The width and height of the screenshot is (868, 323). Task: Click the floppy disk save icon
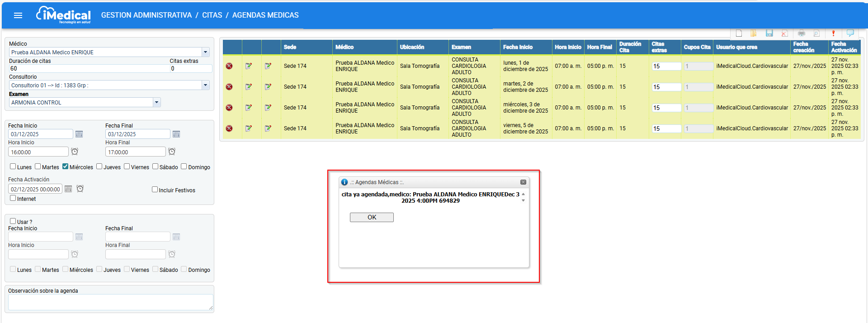click(769, 33)
